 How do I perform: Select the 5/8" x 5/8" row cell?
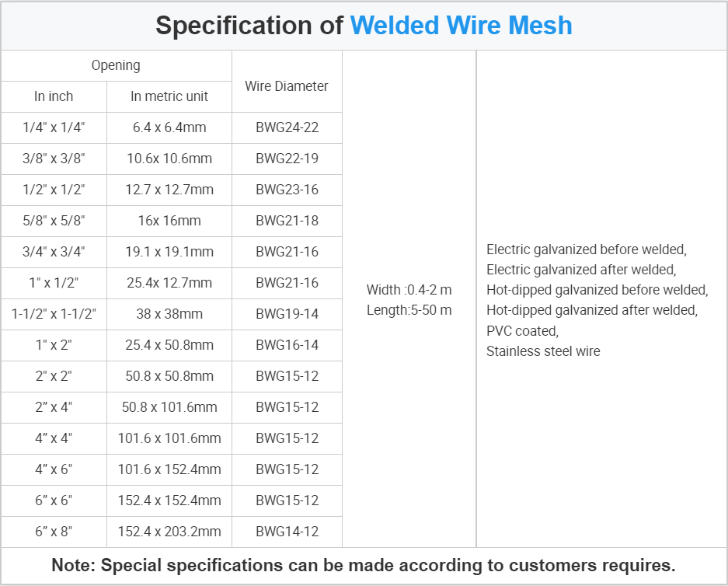[x=54, y=221]
